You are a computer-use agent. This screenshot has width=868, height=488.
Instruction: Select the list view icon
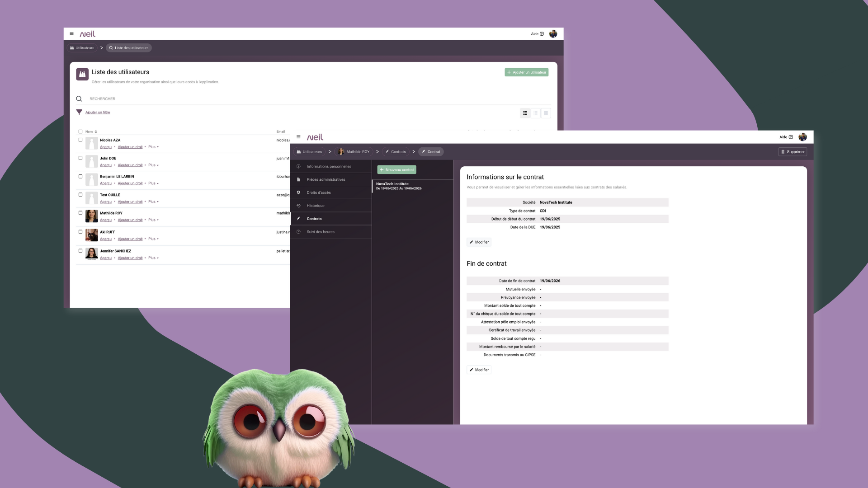[x=525, y=113]
